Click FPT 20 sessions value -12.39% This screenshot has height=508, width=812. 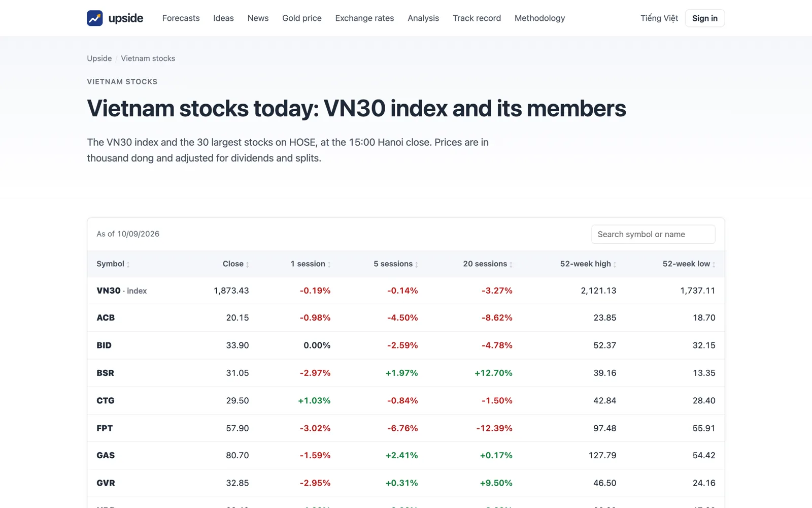coord(494,428)
